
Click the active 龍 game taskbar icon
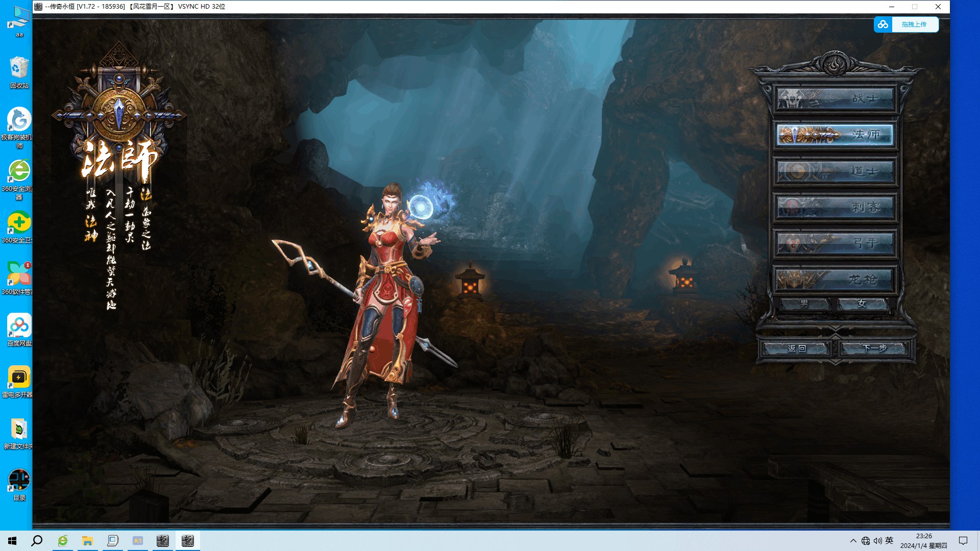188,541
